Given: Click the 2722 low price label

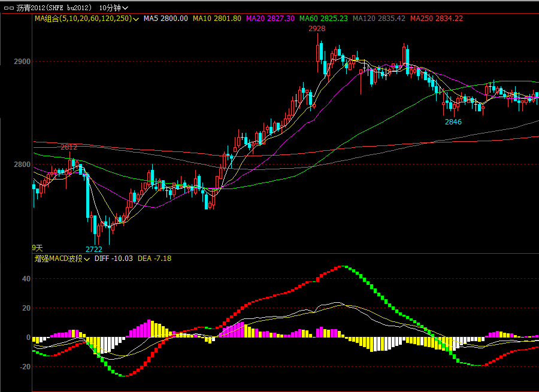Looking at the screenshot, I should click(x=94, y=250).
